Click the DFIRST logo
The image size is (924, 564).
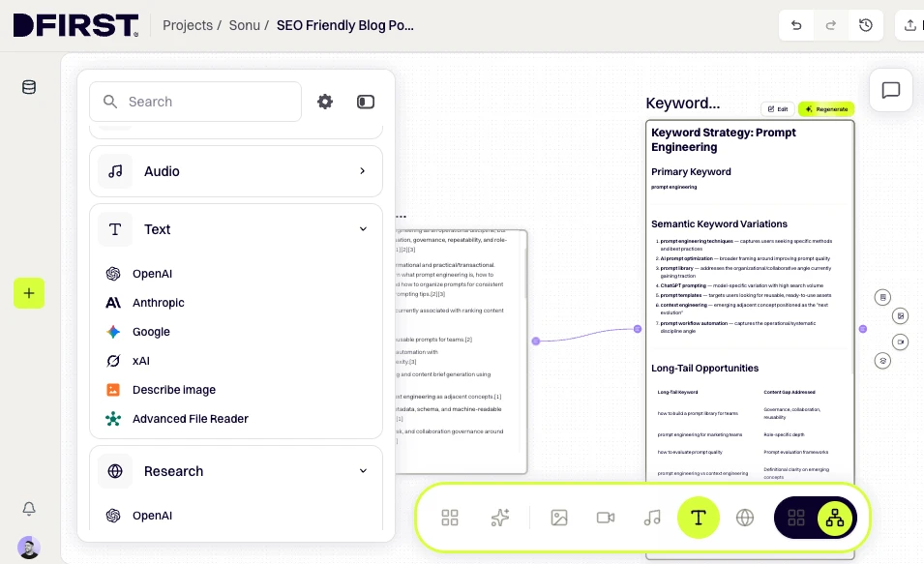pyautogui.click(x=76, y=25)
